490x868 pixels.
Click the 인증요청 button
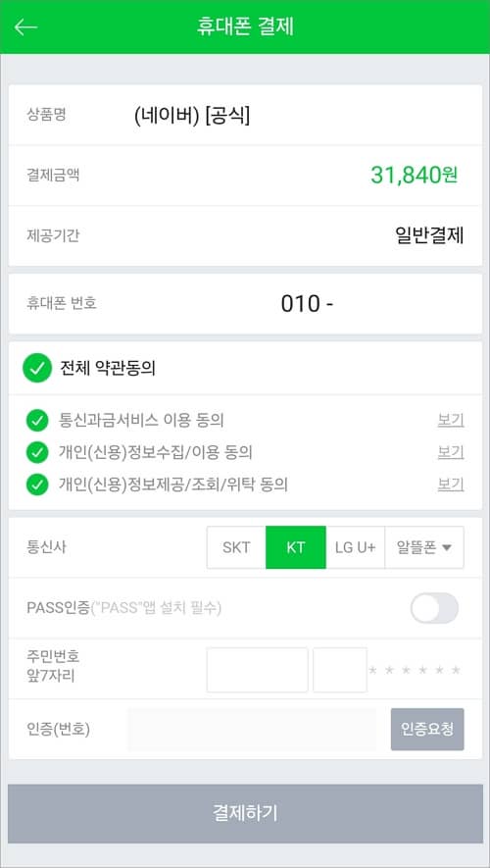[x=427, y=729]
